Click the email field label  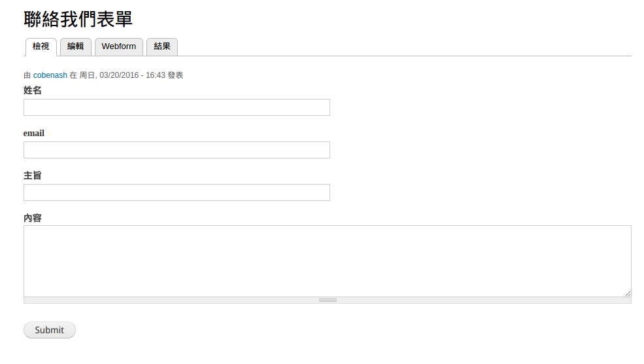pos(34,134)
